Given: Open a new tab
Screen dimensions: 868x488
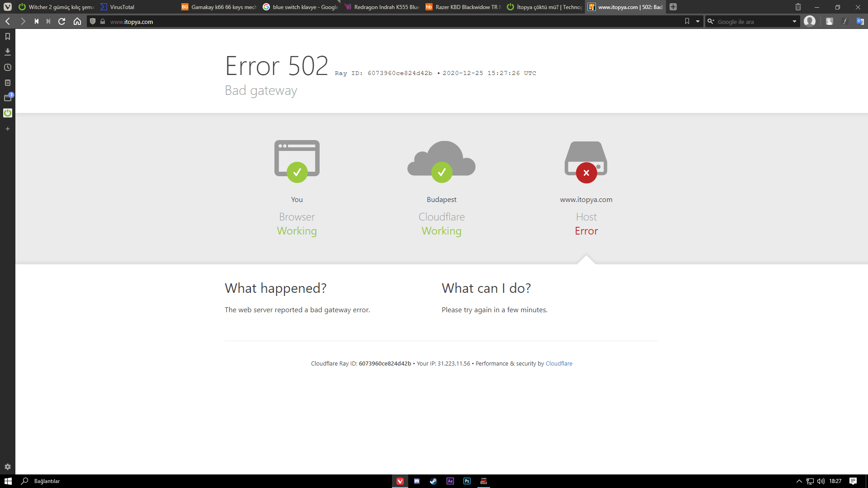Looking at the screenshot, I should [673, 7].
